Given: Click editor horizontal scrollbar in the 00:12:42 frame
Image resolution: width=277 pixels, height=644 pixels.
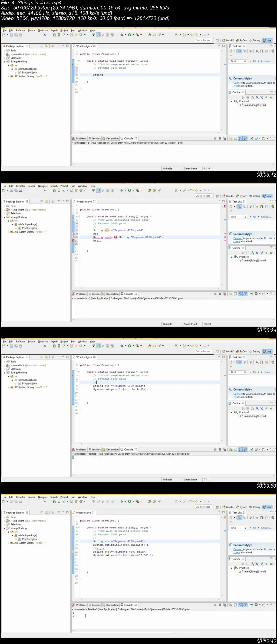Looking at the screenshot, I should (x=150, y=599).
